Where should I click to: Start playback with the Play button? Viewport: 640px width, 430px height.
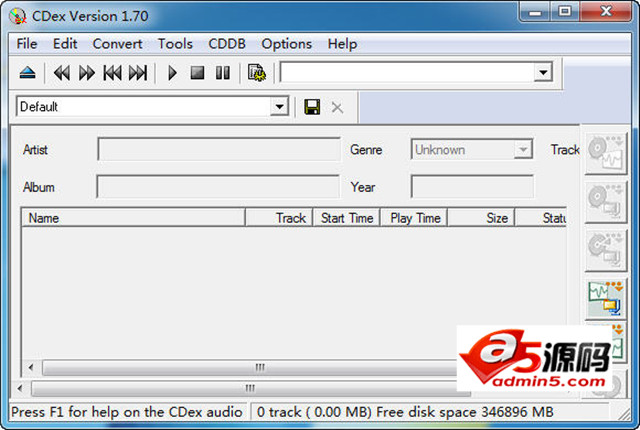point(172,73)
